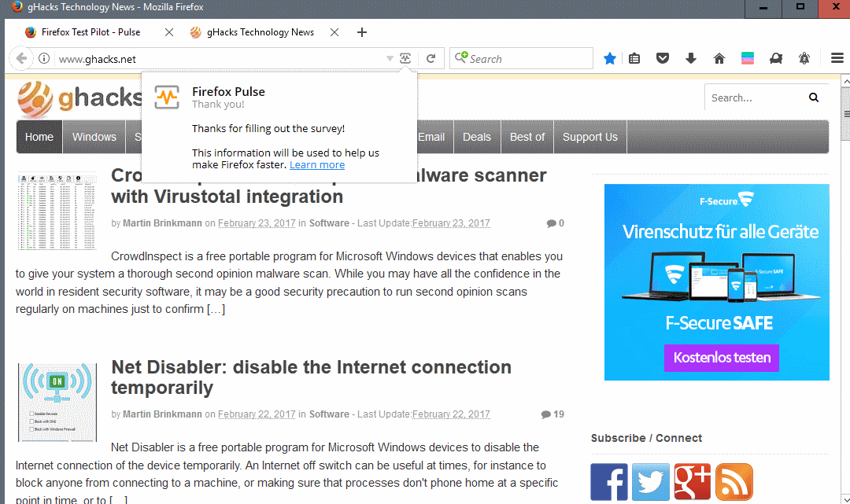Go to the Firefox home page icon
This screenshot has height=504, width=850.
point(719,58)
